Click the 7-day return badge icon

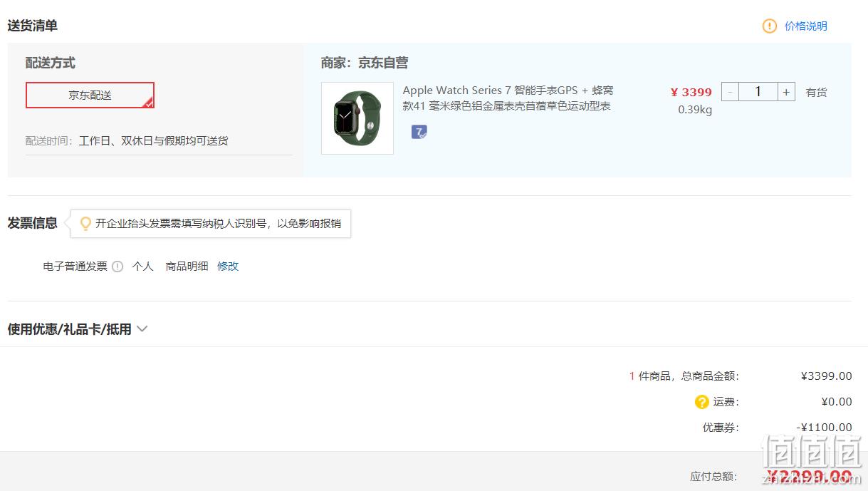419,132
